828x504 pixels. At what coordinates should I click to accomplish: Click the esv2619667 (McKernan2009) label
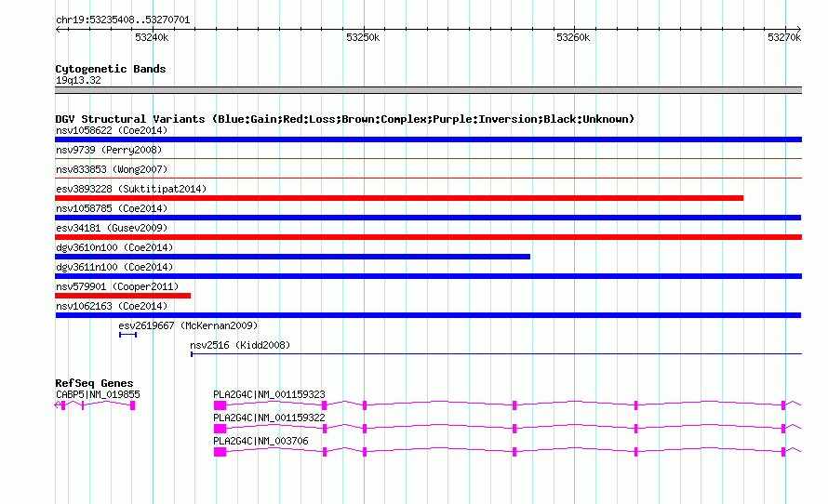(x=188, y=325)
